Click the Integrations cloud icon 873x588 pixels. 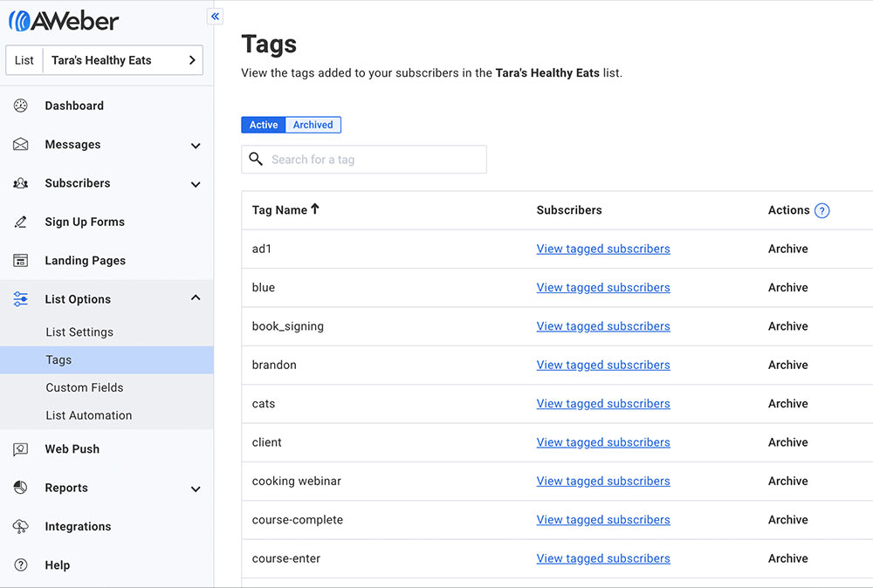click(x=21, y=527)
